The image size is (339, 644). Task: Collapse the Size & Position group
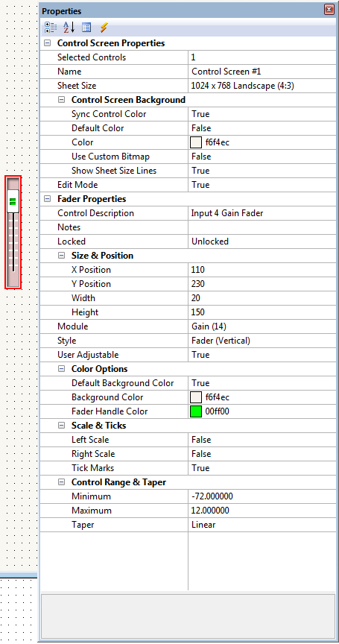[x=62, y=256]
